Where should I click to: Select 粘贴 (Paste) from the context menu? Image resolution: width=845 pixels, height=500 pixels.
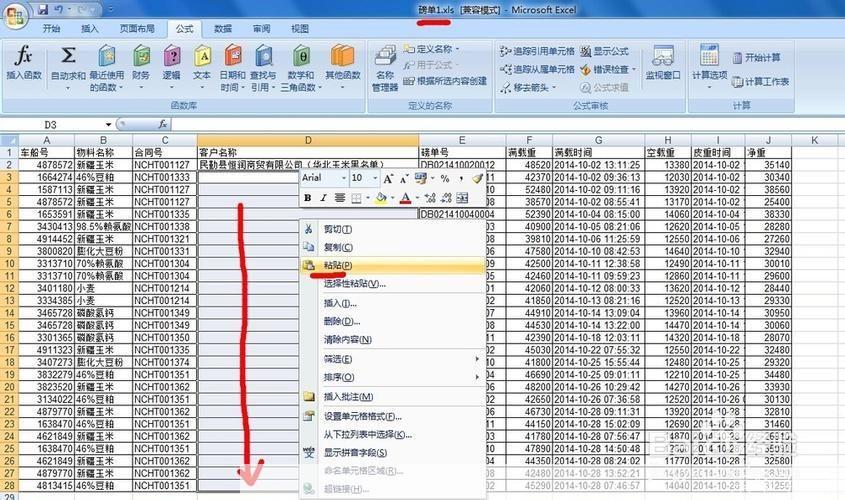pyautogui.click(x=337, y=266)
